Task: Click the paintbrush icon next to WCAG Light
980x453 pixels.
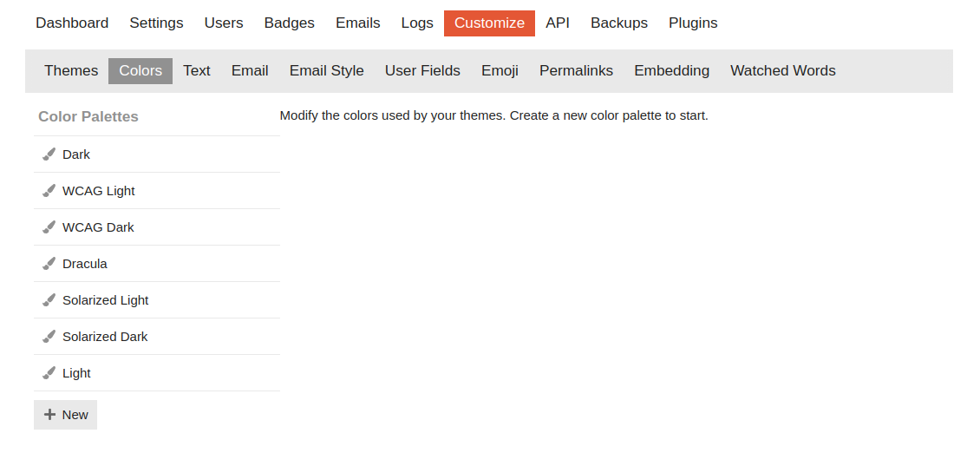Action: (49, 191)
